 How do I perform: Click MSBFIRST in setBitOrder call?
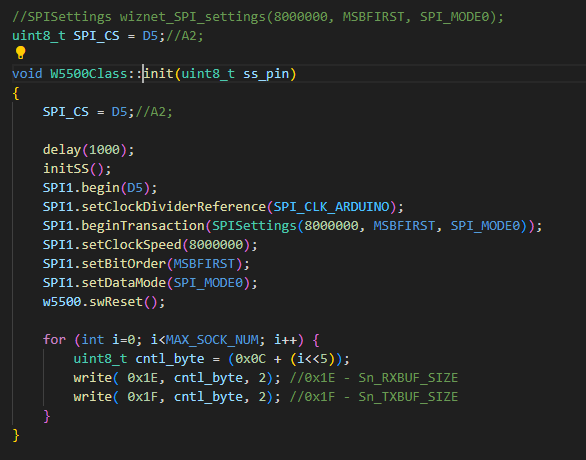click(204, 264)
